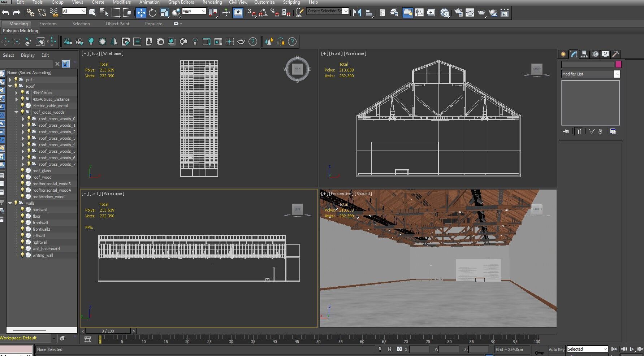Open the Utilities hammer panel

pos(615,54)
